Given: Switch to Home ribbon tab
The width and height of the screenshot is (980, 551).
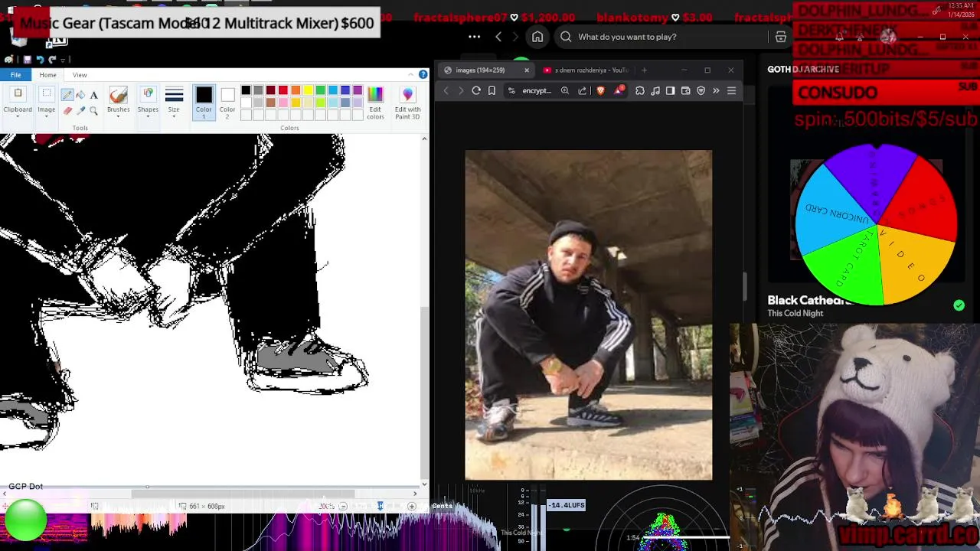Looking at the screenshot, I should pyautogui.click(x=47, y=75).
